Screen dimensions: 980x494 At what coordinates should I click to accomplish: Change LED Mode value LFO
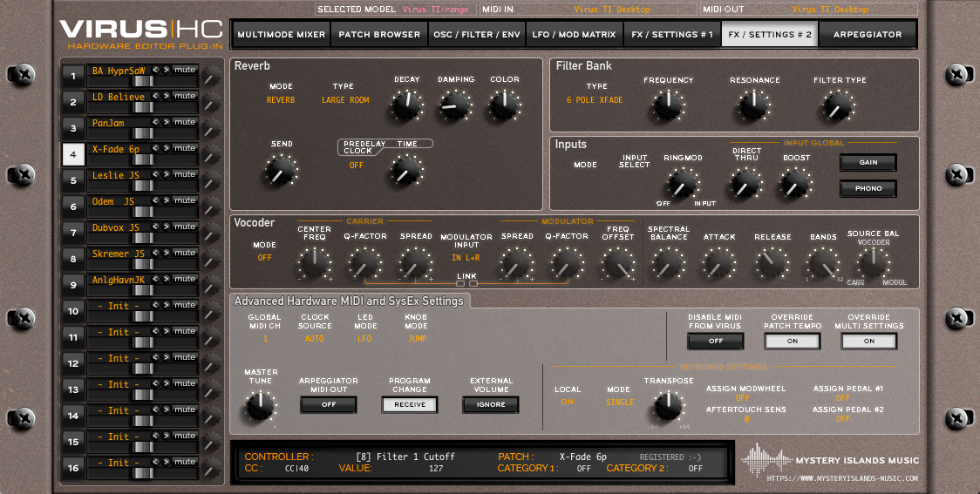pyautogui.click(x=364, y=339)
